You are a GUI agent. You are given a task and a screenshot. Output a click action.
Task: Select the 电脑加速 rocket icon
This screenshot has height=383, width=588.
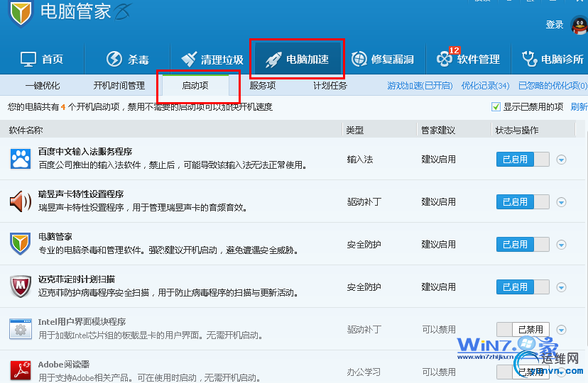point(273,60)
